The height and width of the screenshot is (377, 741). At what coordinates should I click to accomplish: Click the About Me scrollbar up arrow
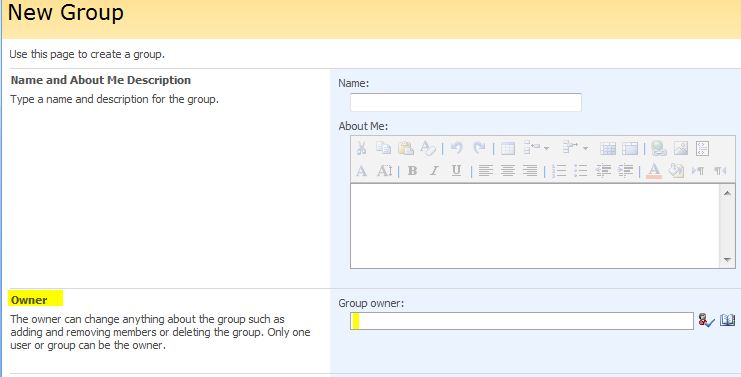click(x=727, y=193)
